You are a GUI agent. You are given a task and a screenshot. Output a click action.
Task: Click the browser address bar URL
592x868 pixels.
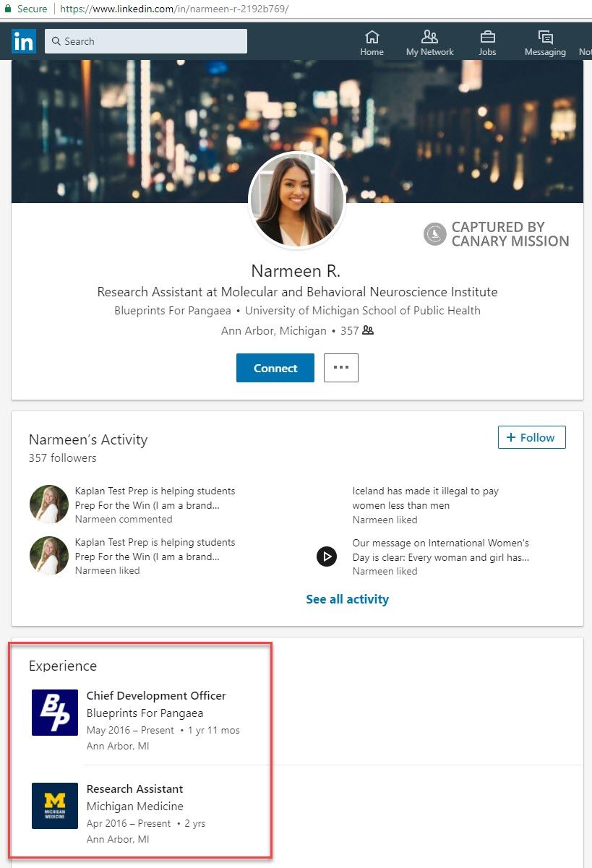[x=173, y=9]
